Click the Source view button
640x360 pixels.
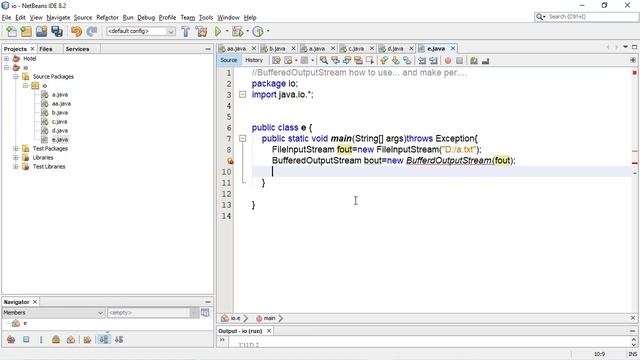pyautogui.click(x=229, y=60)
